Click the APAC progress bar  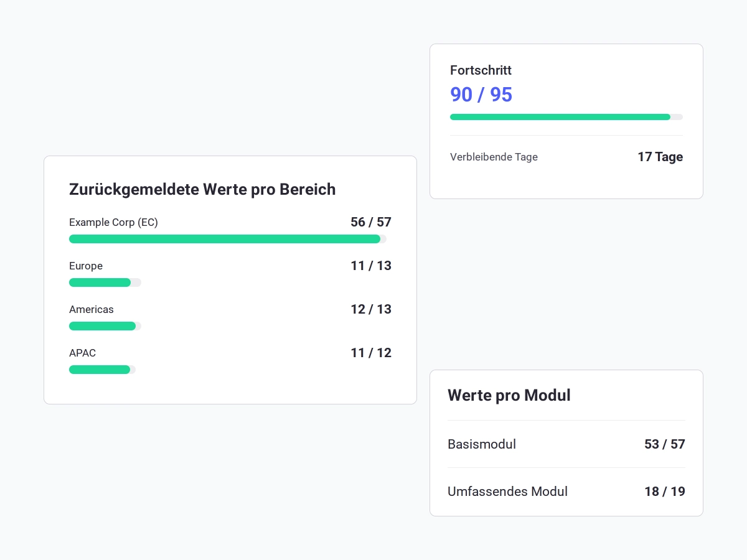point(102,370)
